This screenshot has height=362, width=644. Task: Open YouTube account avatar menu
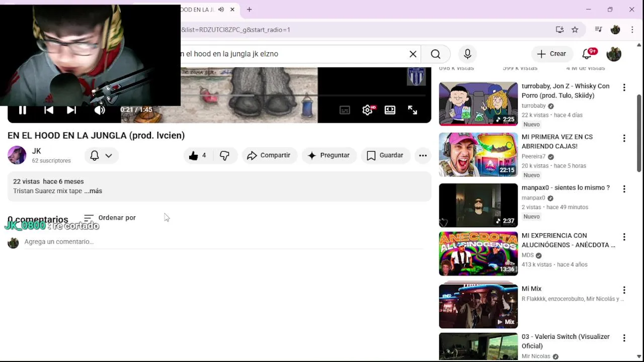pyautogui.click(x=614, y=54)
